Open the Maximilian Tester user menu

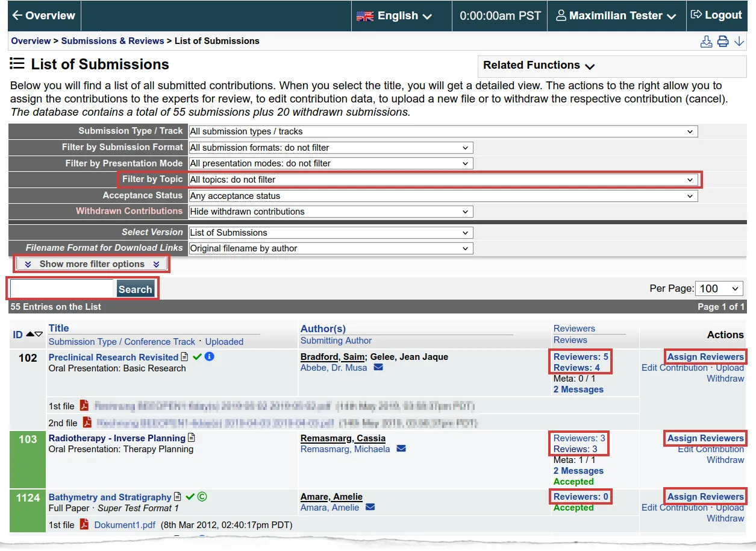[616, 16]
